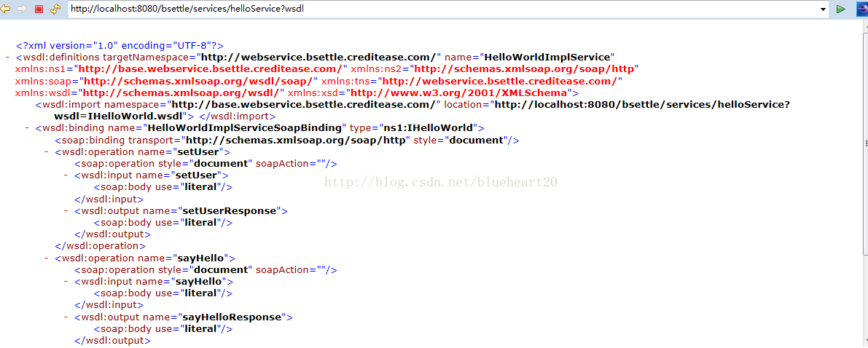Click soap:body literal under setUserResponse output

coord(163,222)
